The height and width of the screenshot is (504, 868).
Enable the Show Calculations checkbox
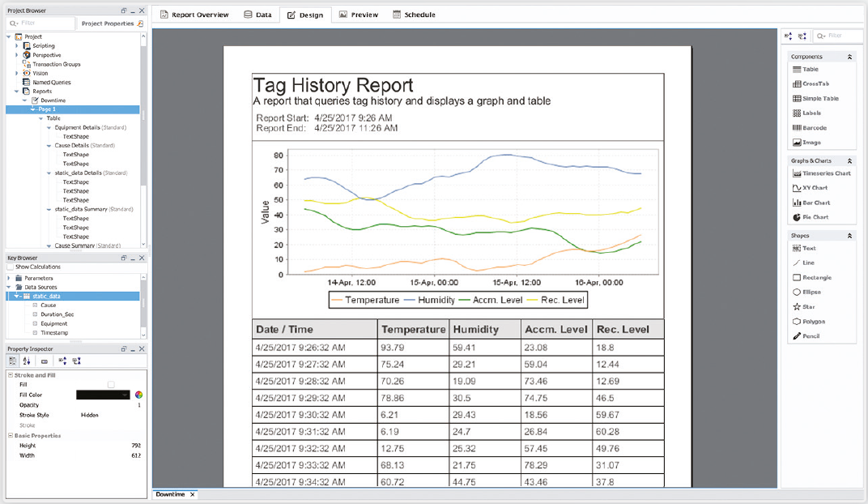click(11, 267)
